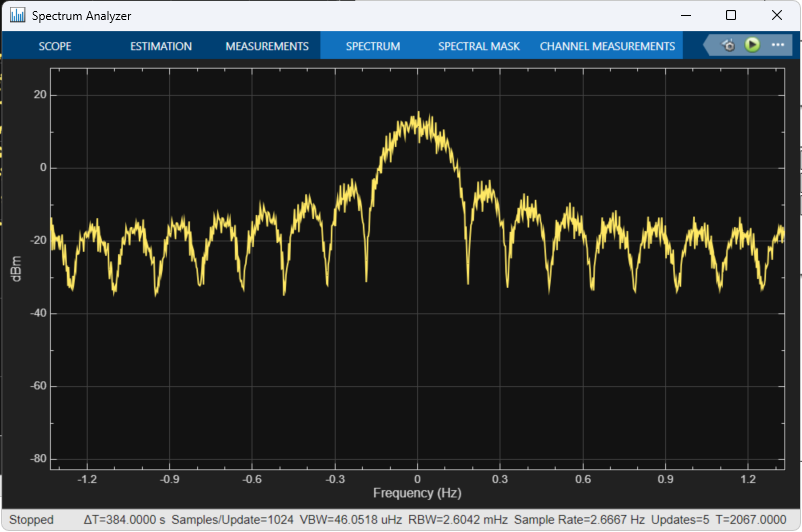This screenshot has width=802, height=532.
Task: Click the 20 y-axis tick label
Action: point(40,95)
